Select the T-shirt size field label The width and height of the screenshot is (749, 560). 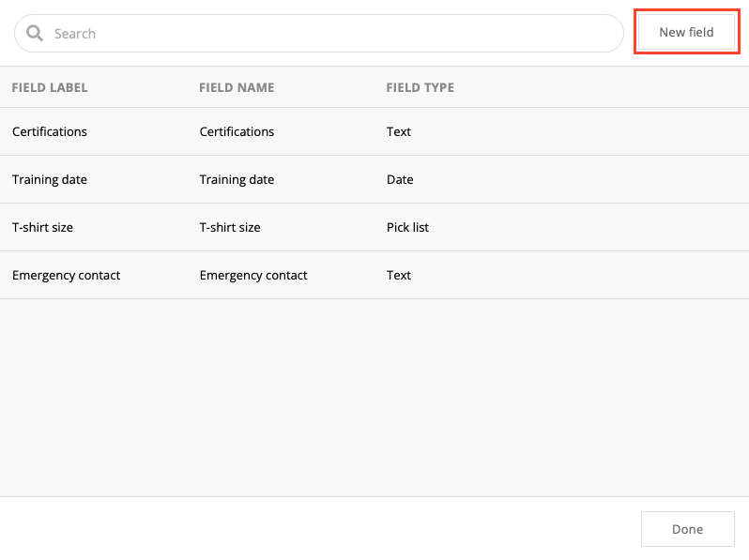point(42,227)
